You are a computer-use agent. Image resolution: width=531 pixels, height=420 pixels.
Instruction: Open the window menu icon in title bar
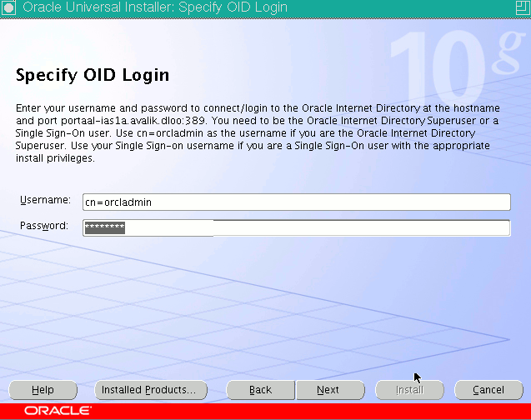click(x=8, y=7)
